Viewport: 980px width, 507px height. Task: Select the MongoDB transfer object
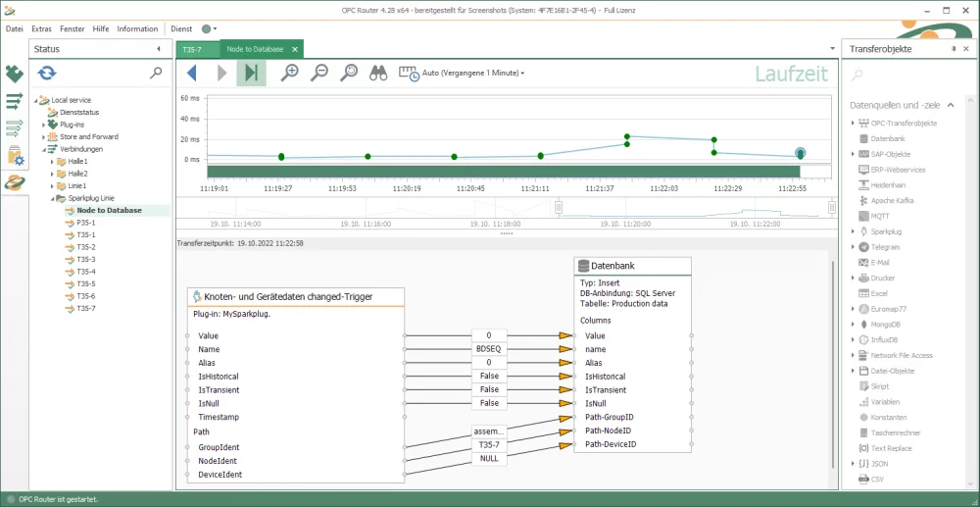885,325
